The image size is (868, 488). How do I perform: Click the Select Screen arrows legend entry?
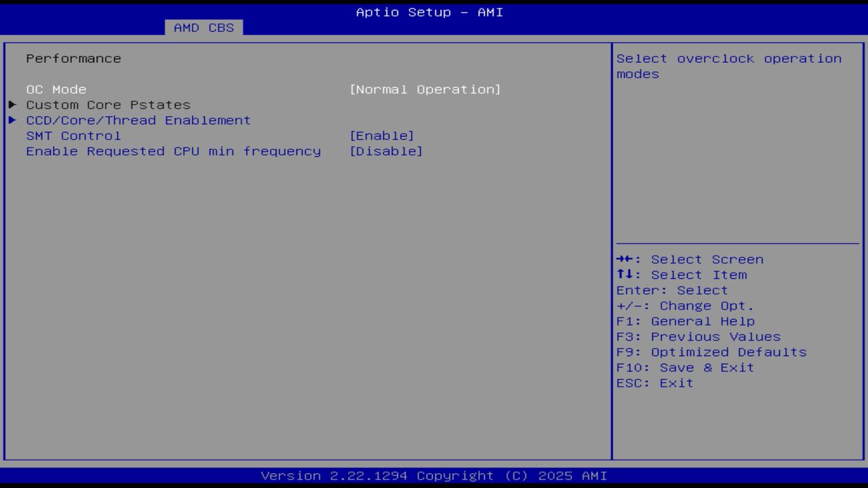tap(690, 259)
